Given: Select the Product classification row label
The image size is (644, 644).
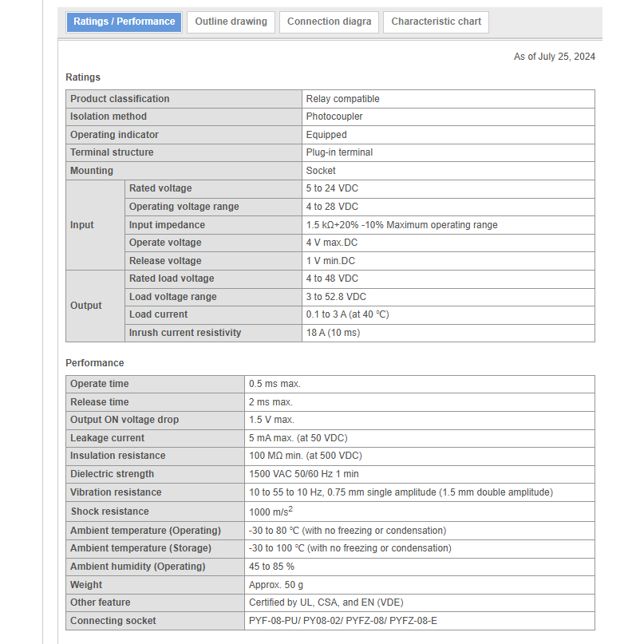Looking at the screenshot, I should [120, 99].
